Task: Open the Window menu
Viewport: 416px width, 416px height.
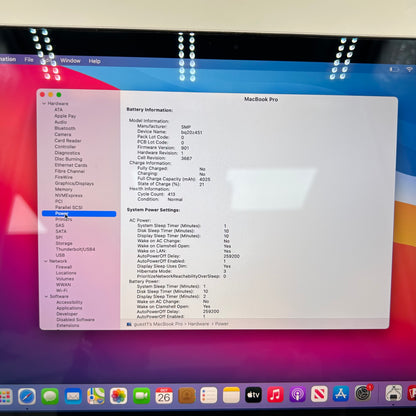Action: [70, 61]
